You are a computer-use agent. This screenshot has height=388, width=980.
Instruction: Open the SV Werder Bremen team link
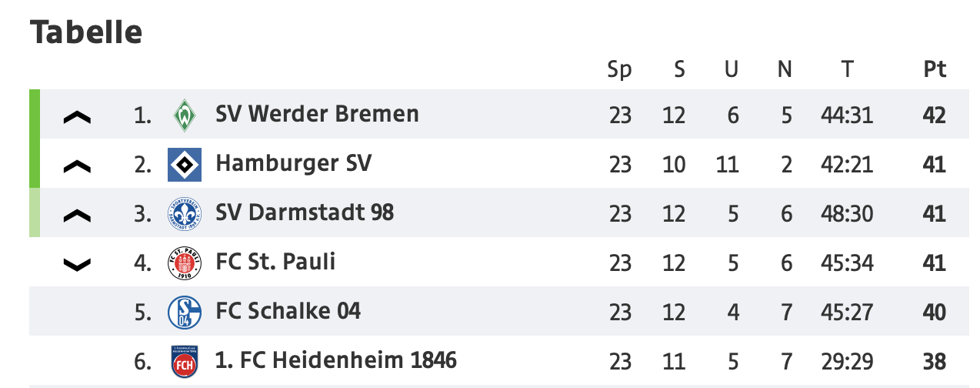317,114
